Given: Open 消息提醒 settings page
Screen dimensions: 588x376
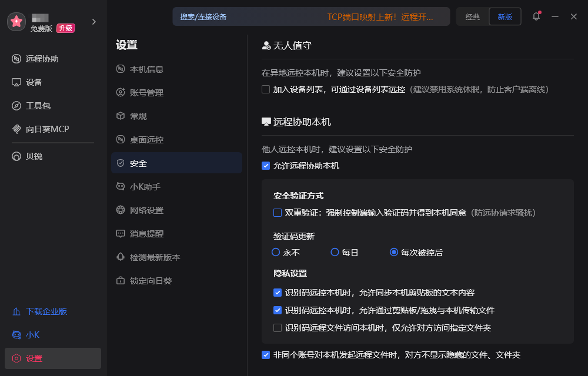Looking at the screenshot, I should [176, 234].
